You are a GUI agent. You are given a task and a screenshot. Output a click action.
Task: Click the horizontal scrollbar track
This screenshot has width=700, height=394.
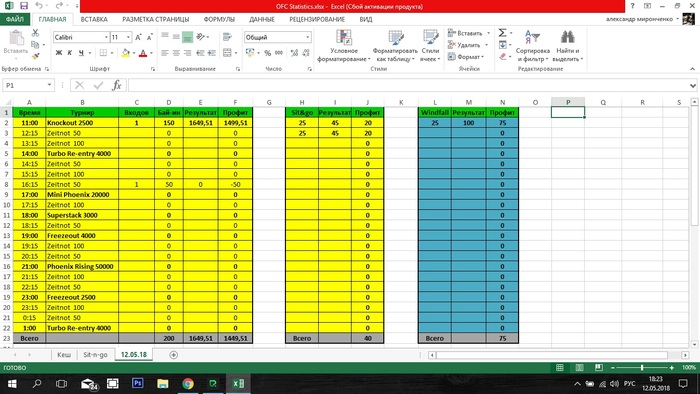pos(552,355)
